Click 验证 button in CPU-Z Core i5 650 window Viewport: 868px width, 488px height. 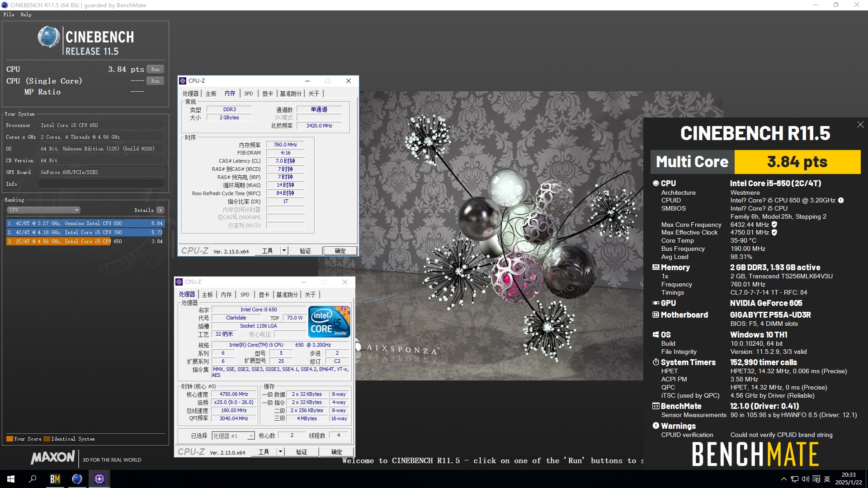(x=302, y=452)
